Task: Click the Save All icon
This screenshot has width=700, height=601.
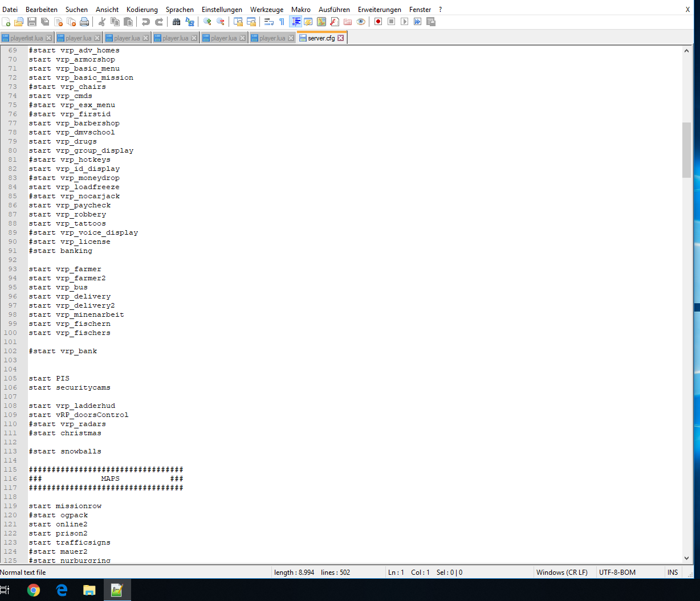Action: tap(45, 22)
